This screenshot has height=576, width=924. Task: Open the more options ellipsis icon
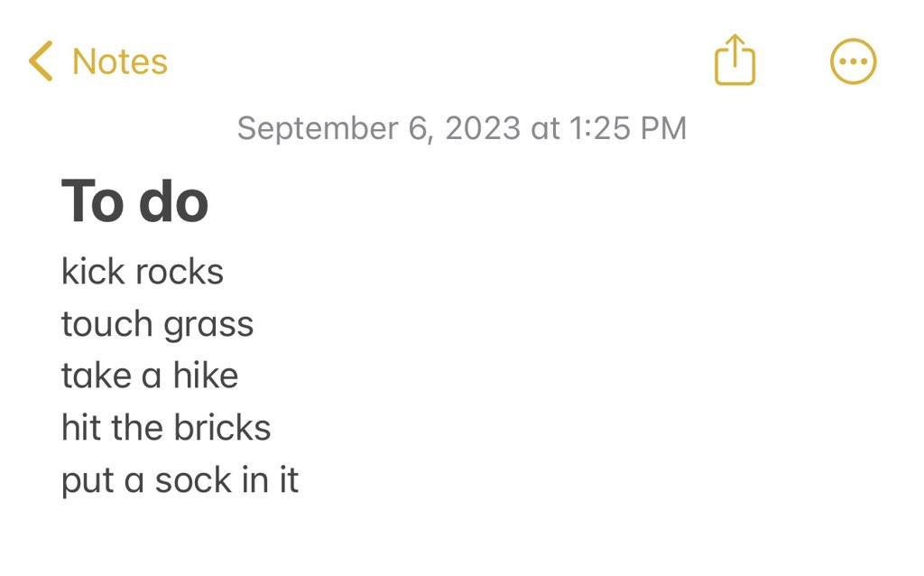pyautogui.click(x=854, y=61)
